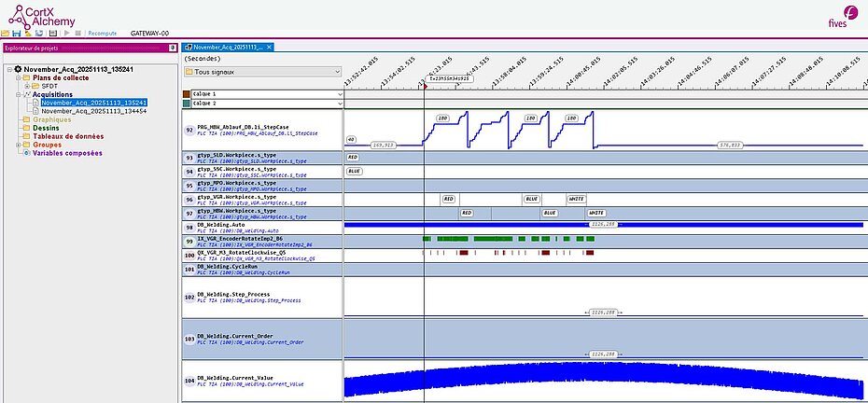
Task: Click the play button in the toolbar
Action: tap(64, 34)
